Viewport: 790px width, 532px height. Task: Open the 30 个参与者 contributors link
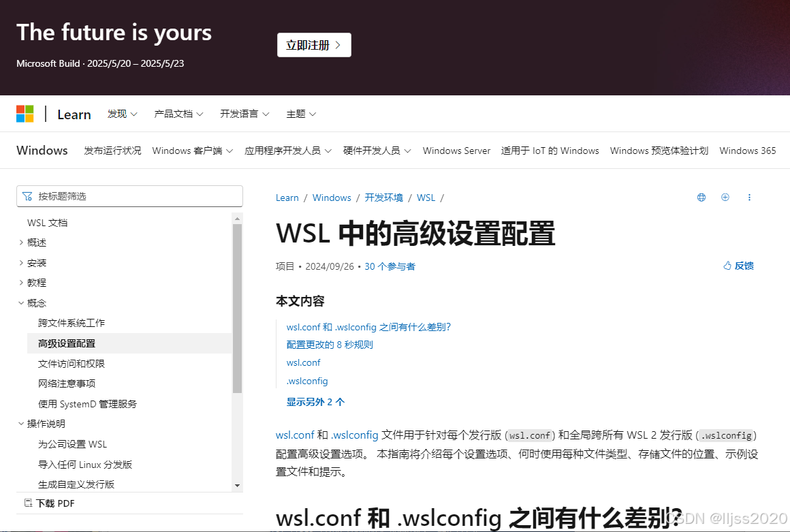pos(390,266)
